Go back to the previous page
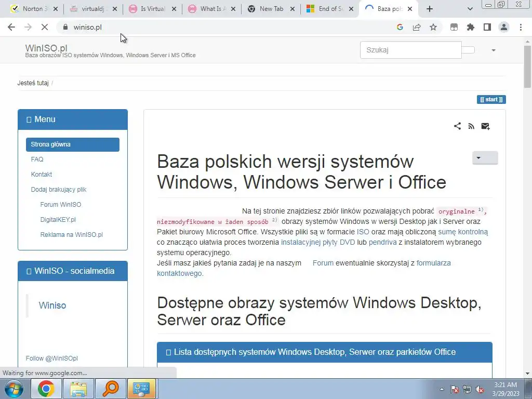 tap(11, 27)
